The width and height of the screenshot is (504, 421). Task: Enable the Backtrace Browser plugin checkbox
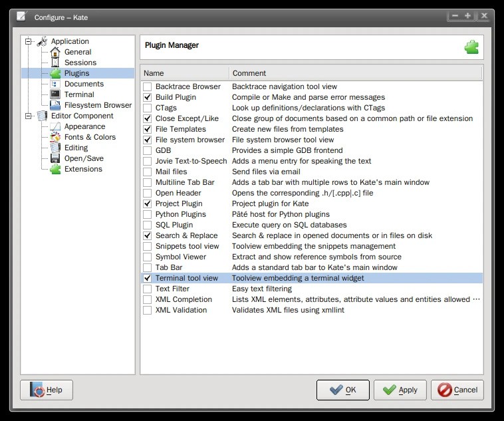point(147,86)
